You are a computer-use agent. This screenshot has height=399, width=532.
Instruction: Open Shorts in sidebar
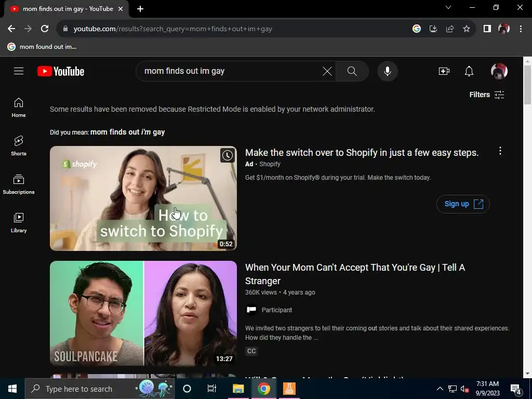tap(19, 146)
